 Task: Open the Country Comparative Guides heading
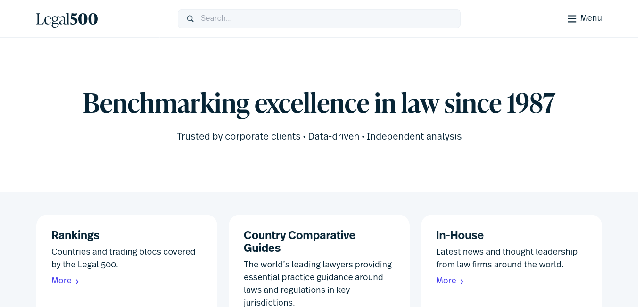(x=299, y=241)
